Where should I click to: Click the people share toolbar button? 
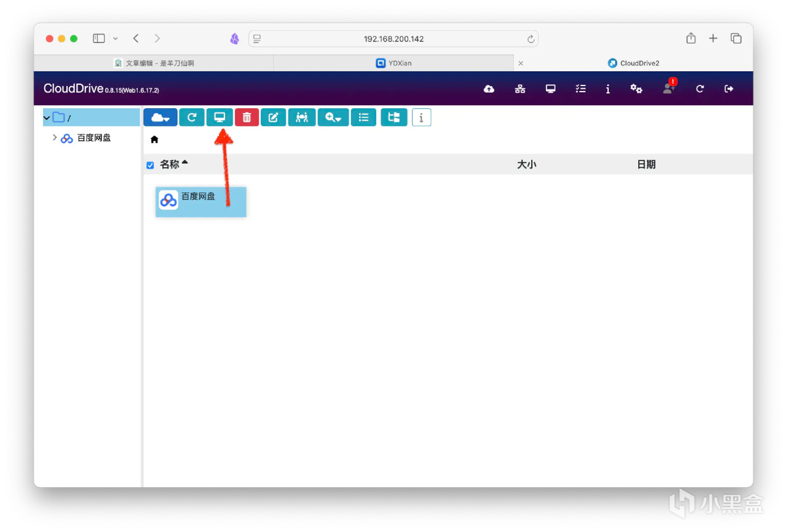302,117
